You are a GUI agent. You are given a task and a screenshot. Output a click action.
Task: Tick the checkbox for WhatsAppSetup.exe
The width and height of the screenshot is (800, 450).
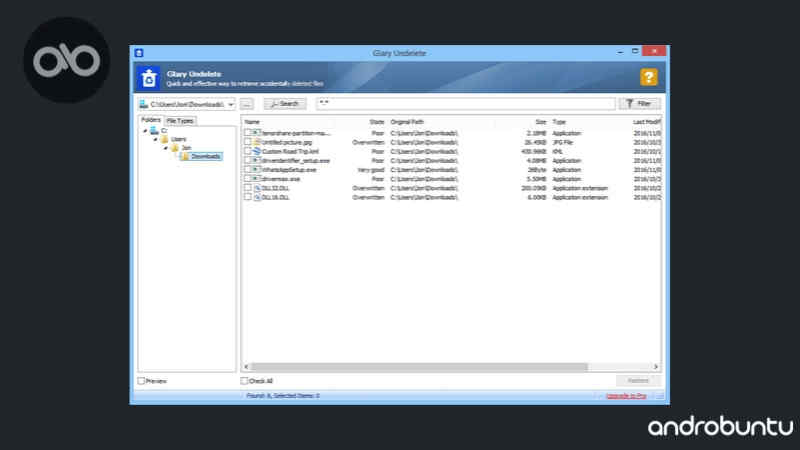[247, 169]
